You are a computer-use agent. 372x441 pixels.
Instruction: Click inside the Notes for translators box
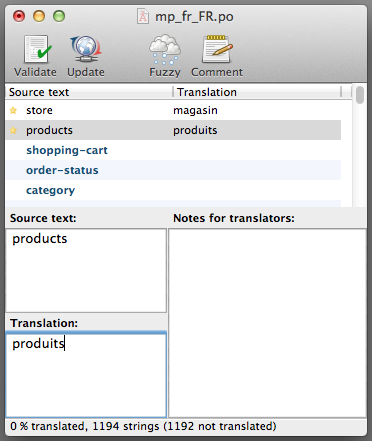[268, 323]
